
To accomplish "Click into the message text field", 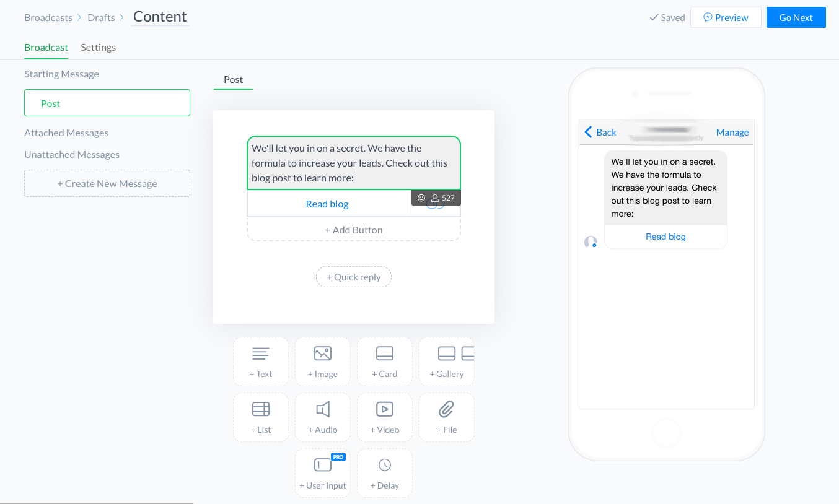I will coord(353,163).
